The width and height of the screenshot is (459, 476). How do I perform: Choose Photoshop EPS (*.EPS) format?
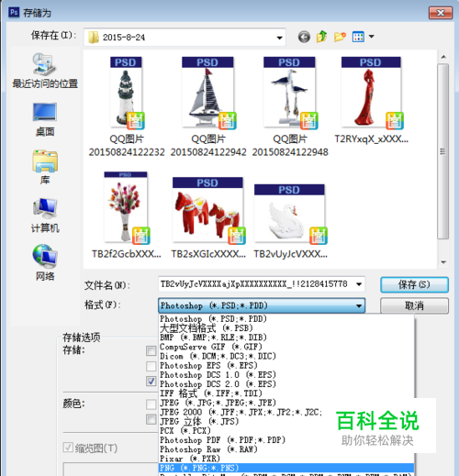pyautogui.click(x=286, y=366)
